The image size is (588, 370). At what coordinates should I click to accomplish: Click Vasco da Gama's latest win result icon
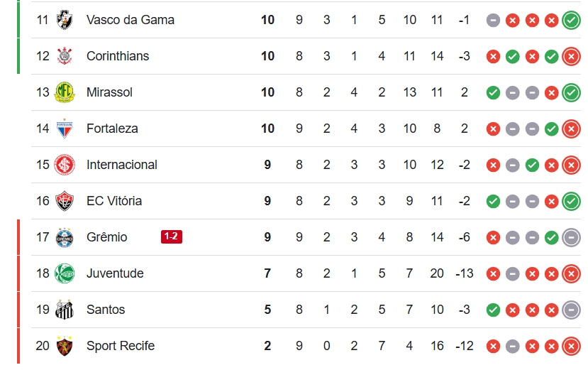pyautogui.click(x=571, y=21)
